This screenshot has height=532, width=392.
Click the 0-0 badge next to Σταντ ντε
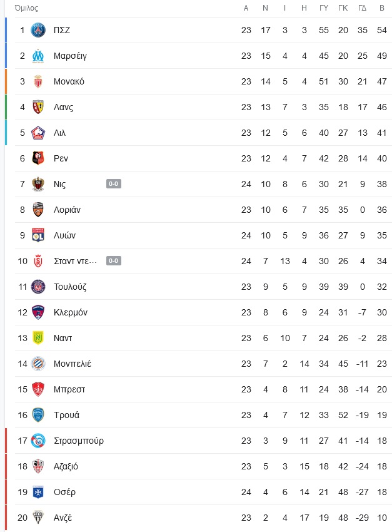pos(114,261)
